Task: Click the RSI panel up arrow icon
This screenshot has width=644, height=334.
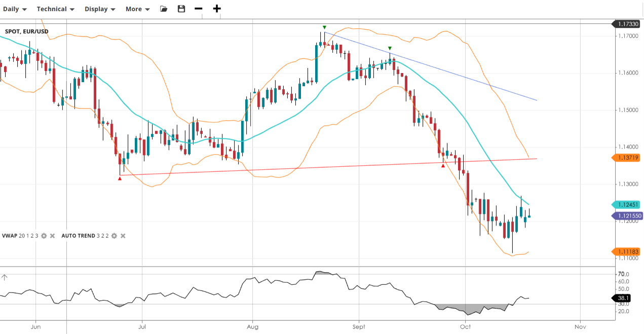Action: pyautogui.click(x=5, y=277)
